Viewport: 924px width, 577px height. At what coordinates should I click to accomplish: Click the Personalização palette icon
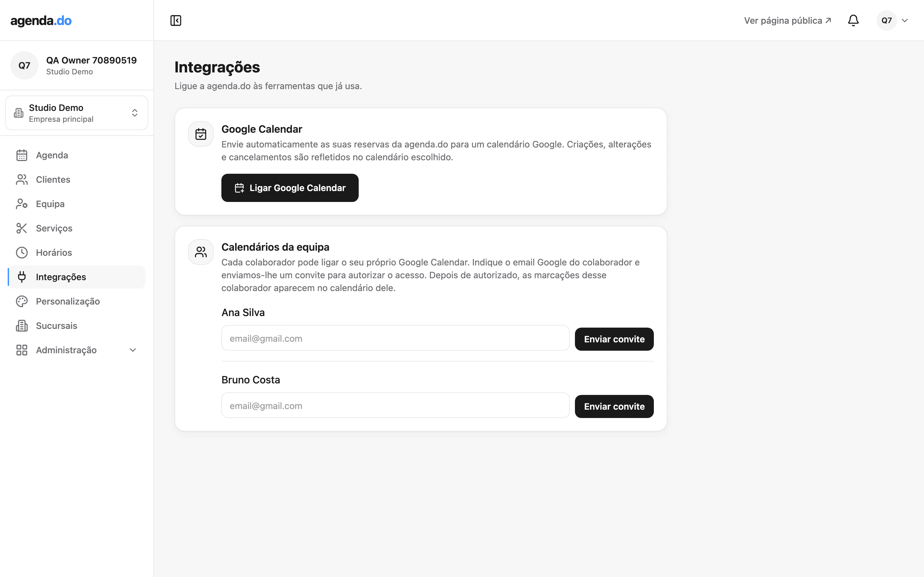click(22, 301)
